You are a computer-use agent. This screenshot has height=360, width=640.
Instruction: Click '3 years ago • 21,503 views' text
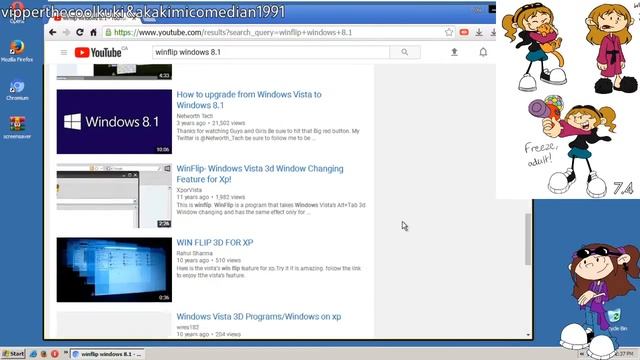211,123
